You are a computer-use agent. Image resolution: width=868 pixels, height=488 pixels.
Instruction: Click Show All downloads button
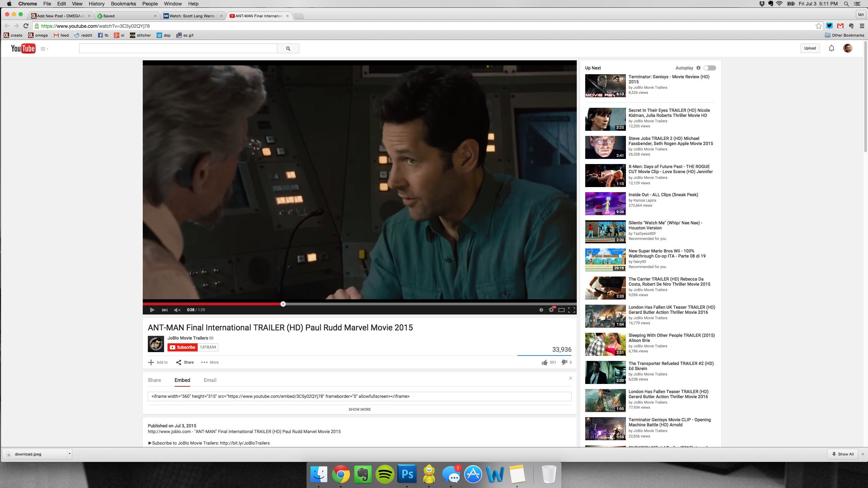coord(843,454)
